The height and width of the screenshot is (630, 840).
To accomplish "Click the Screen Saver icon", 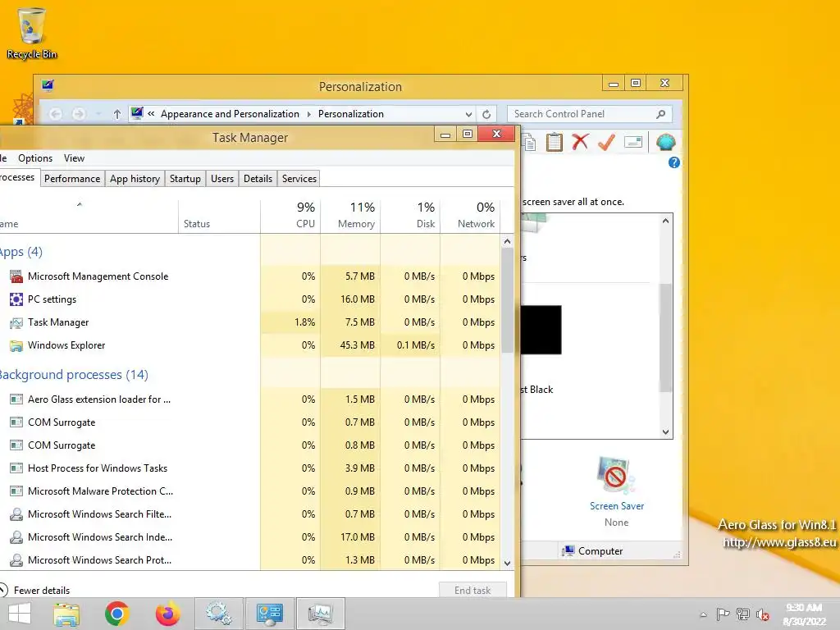I will [x=616, y=476].
